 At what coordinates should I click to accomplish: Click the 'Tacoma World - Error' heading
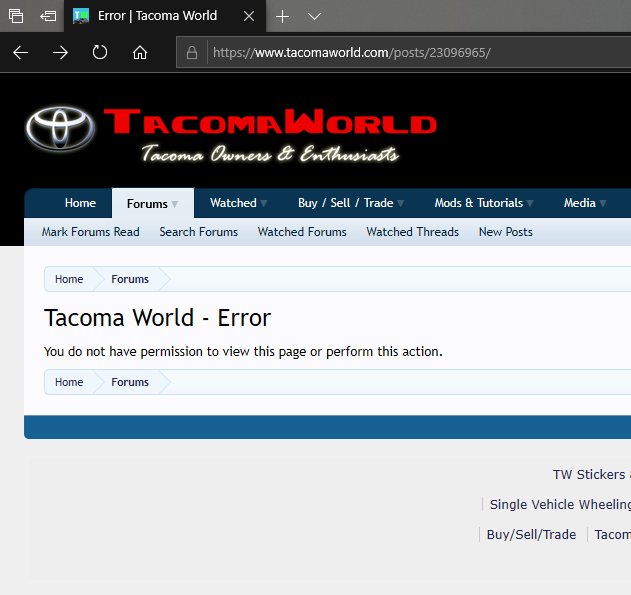tap(157, 318)
